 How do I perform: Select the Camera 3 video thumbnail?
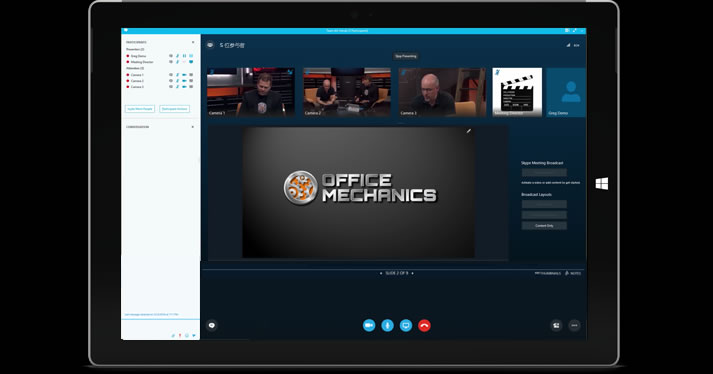pos(442,92)
